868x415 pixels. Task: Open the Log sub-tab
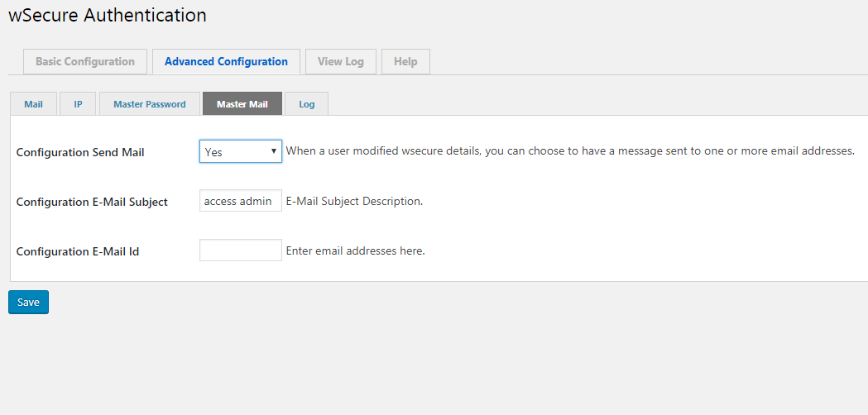pos(307,104)
